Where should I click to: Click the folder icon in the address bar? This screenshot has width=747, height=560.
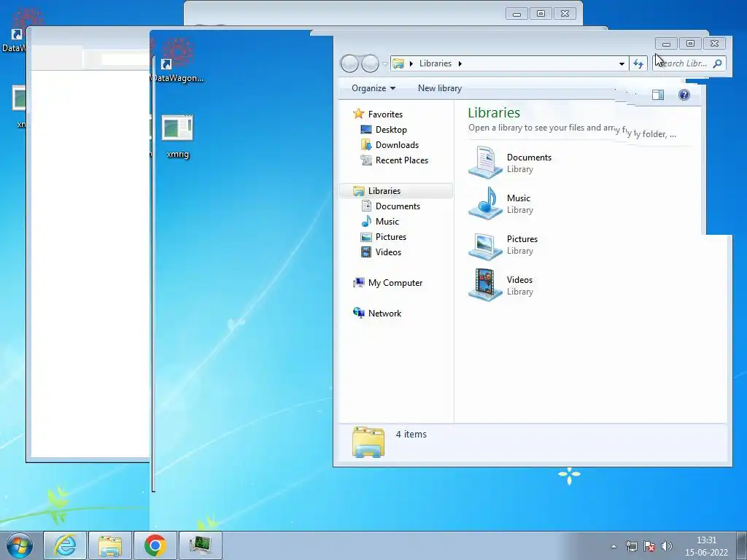(398, 63)
